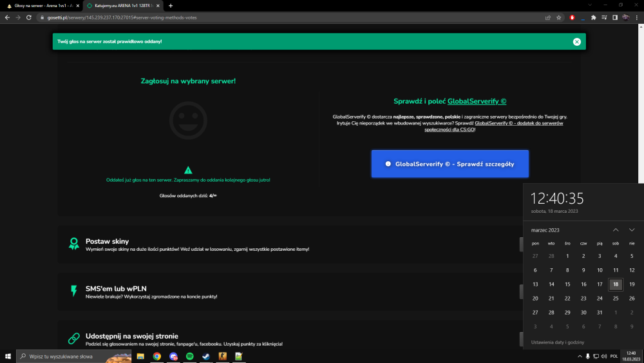Select the Udostępnij na swojej stronie heading
The image size is (644, 363).
[x=132, y=336]
